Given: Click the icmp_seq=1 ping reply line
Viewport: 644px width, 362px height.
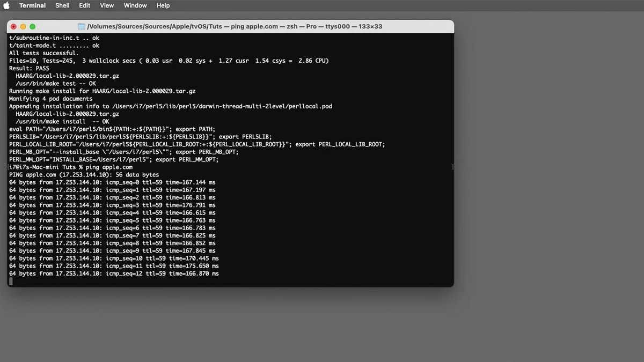Looking at the screenshot, I should (112, 190).
